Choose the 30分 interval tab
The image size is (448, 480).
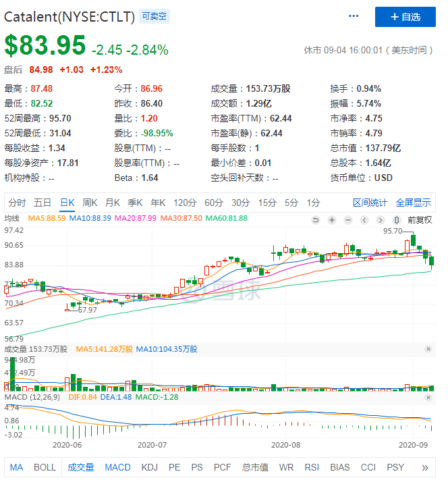click(x=240, y=203)
